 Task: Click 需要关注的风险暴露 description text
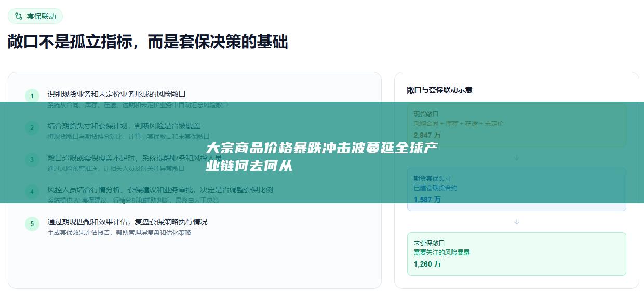pyautogui.click(x=442, y=253)
